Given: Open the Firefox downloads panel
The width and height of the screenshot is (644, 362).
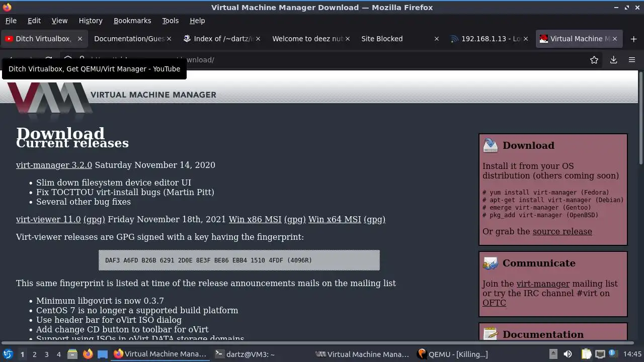Looking at the screenshot, I should 613,60.
